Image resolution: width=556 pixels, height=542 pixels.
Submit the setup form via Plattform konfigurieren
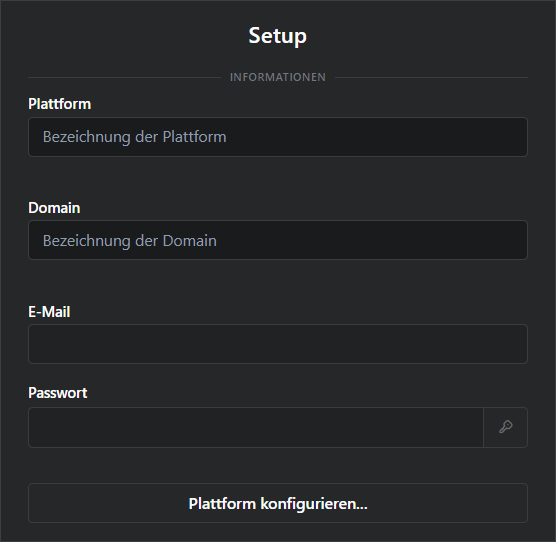tap(278, 503)
